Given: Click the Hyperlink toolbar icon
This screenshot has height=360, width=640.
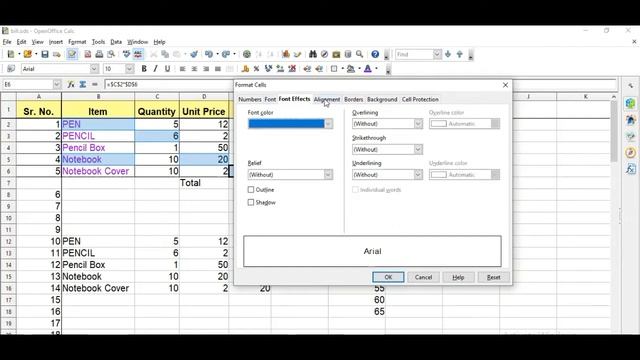Looking at the screenshot, I should [x=247, y=54].
